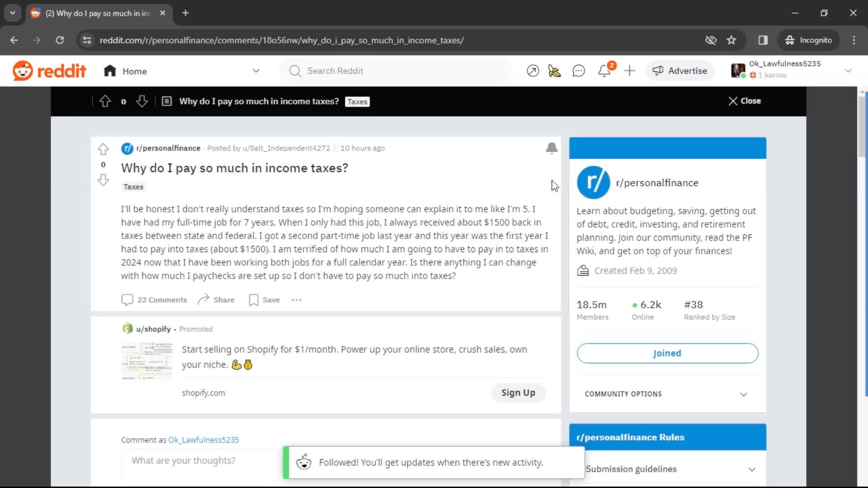Click the downvote arrow on the post
This screenshot has height=488, width=868.
click(x=103, y=180)
